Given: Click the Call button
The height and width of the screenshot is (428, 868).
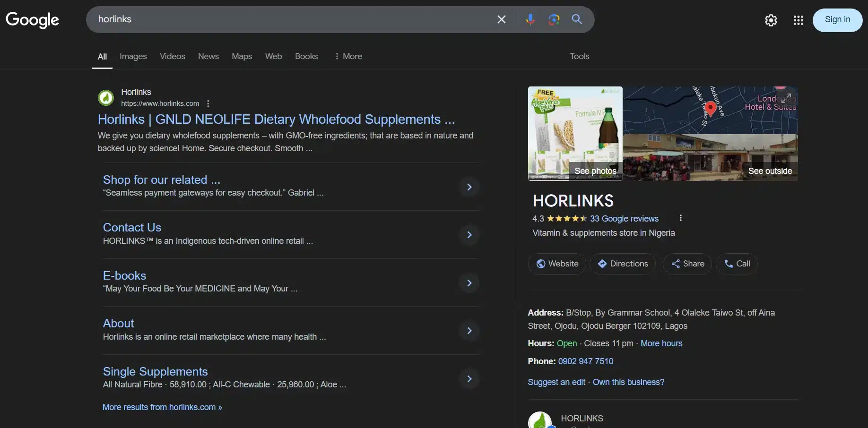Looking at the screenshot, I should coord(737,264).
